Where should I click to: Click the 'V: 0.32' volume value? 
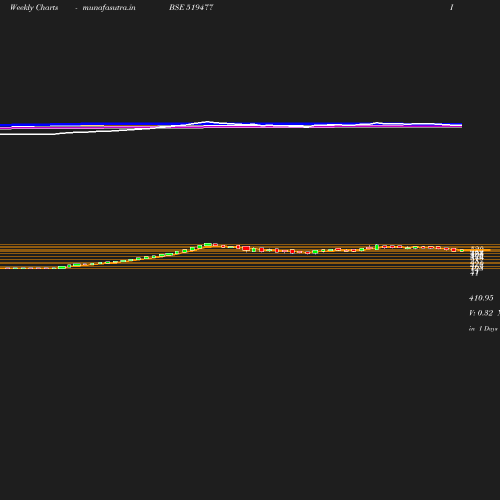(481, 313)
